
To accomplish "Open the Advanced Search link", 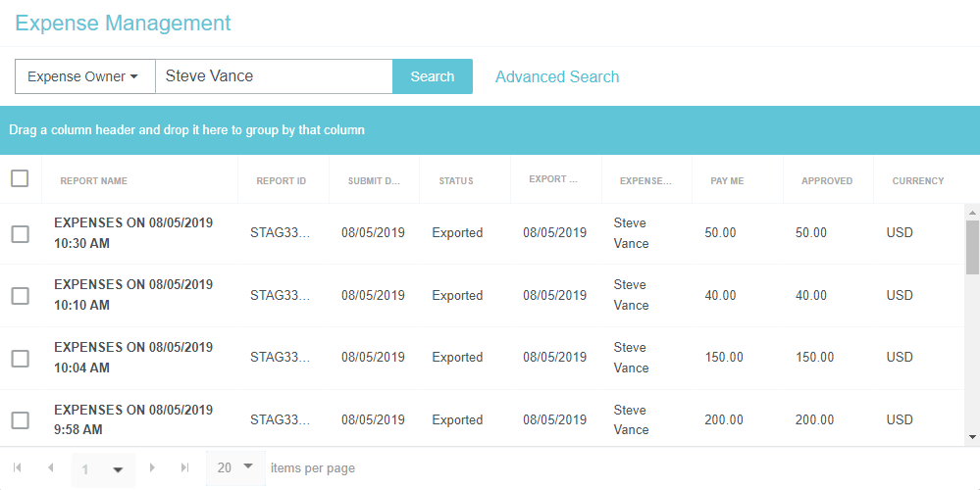I will [557, 76].
